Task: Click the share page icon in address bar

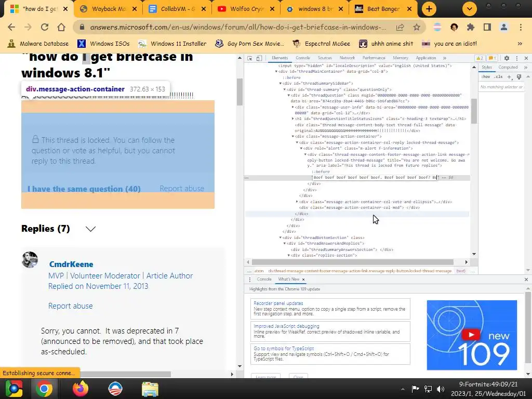Action: point(400,27)
